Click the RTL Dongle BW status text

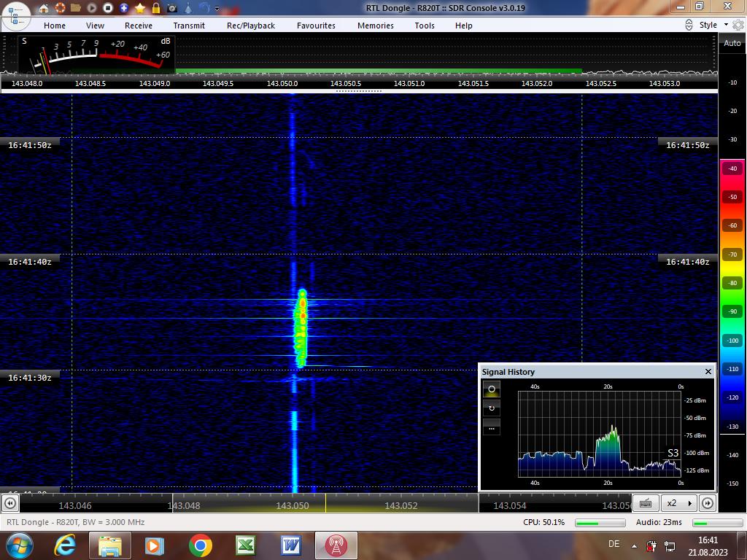click(75, 522)
